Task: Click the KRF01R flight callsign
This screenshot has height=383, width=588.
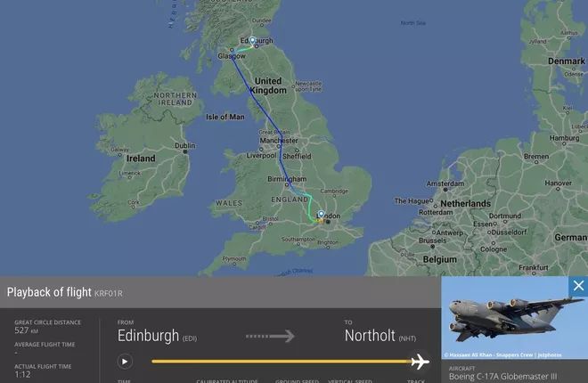Action: [109, 293]
